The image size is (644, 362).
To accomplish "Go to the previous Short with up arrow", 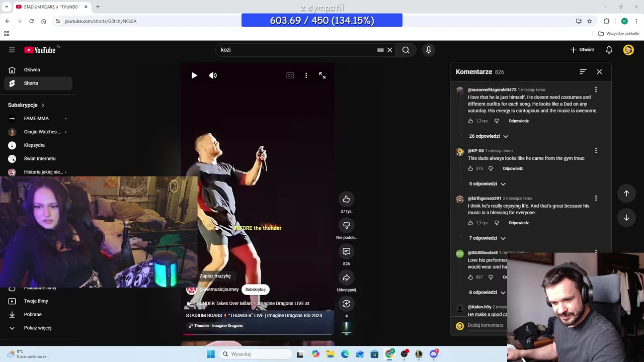I will coord(626,193).
